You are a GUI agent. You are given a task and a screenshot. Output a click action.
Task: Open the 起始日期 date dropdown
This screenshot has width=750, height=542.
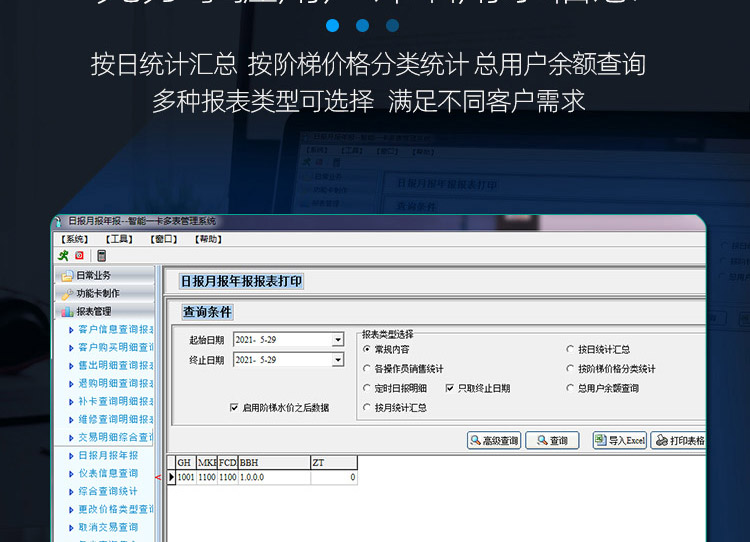pyautogui.click(x=338, y=340)
